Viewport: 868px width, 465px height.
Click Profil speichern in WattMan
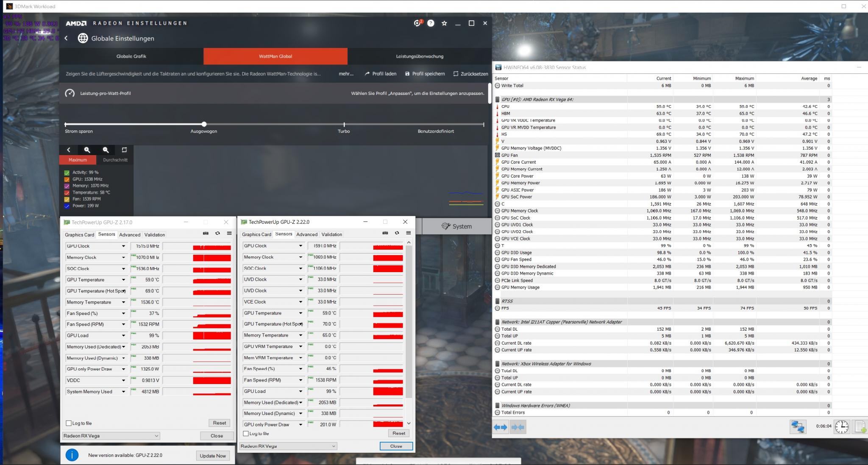[x=425, y=74]
